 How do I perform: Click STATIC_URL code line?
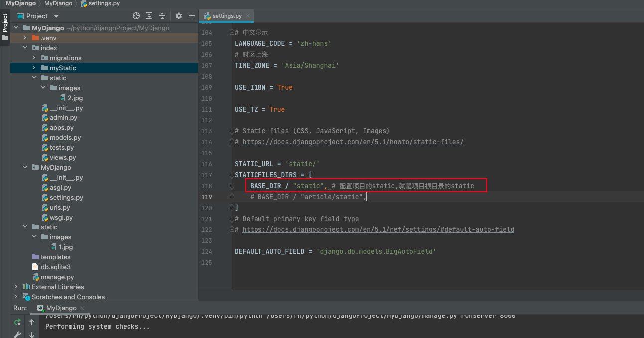[x=277, y=164]
